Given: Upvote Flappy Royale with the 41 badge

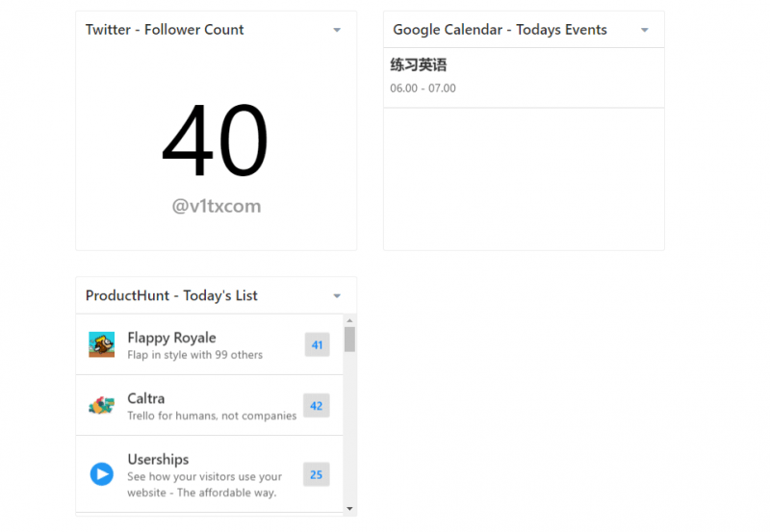Looking at the screenshot, I should [317, 344].
